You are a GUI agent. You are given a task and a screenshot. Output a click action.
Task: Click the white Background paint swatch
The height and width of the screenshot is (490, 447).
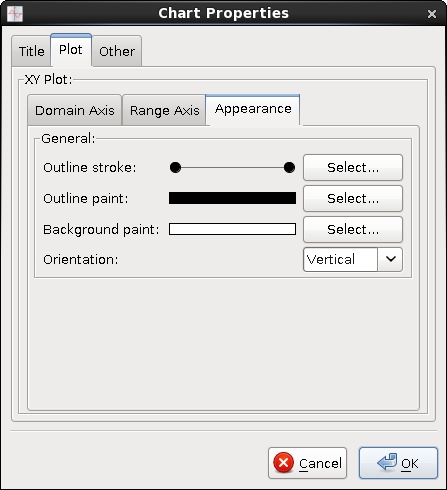click(232, 229)
